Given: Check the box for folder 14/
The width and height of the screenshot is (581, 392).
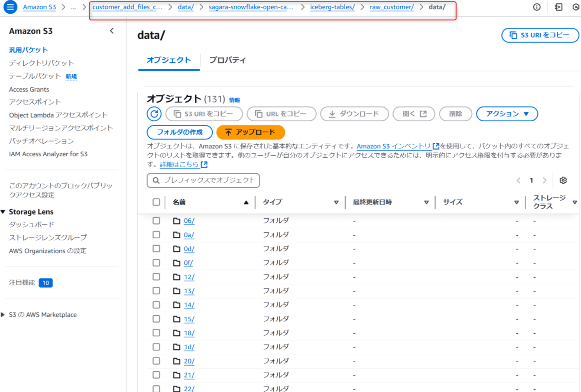Looking at the screenshot, I should (156, 305).
